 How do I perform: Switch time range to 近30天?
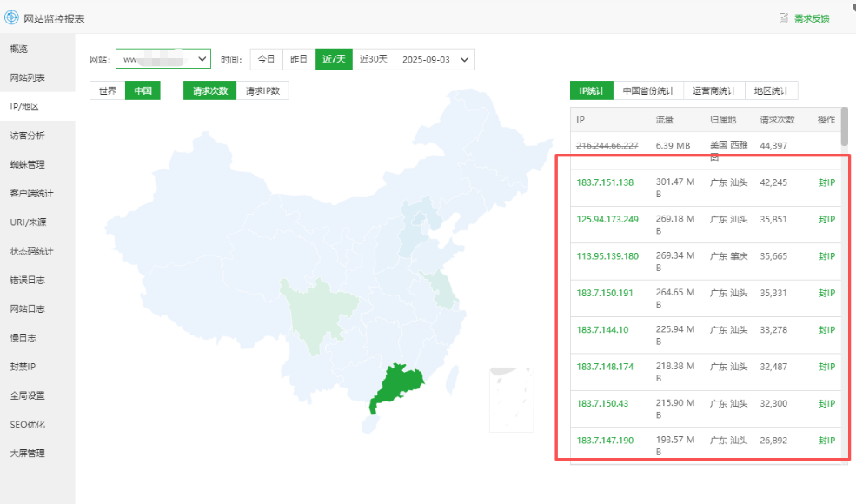click(375, 59)
